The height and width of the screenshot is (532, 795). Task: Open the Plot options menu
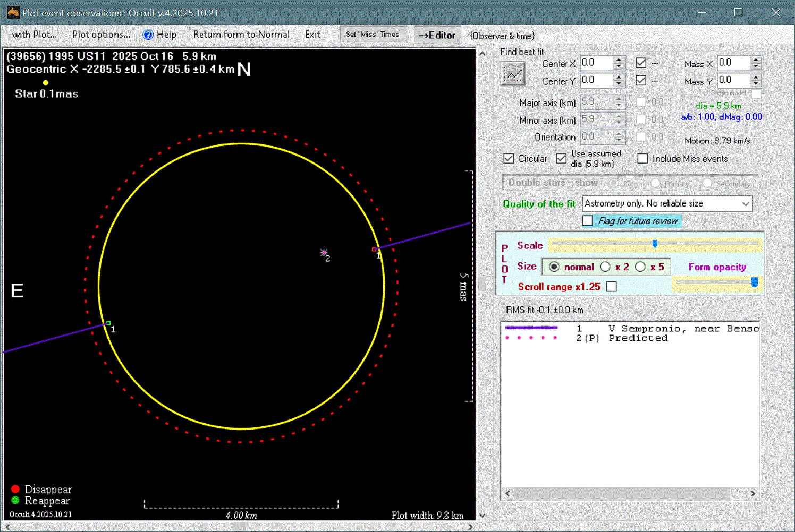point(101,35)
